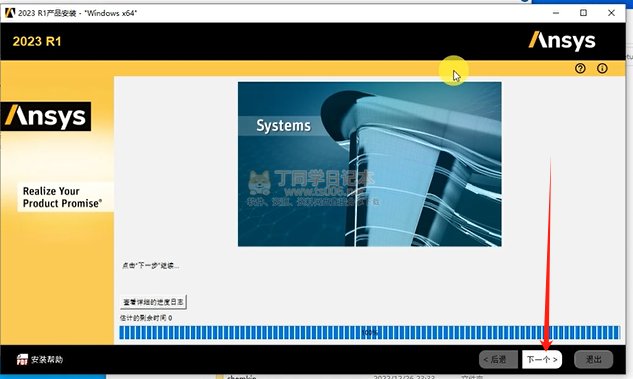
Task: Click the 退出 exit button
Action: 593,359
